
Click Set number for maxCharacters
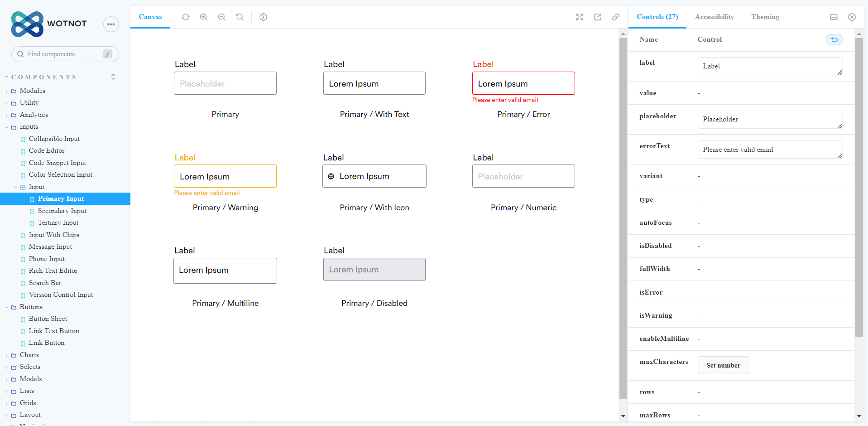[x=723, y=365]
